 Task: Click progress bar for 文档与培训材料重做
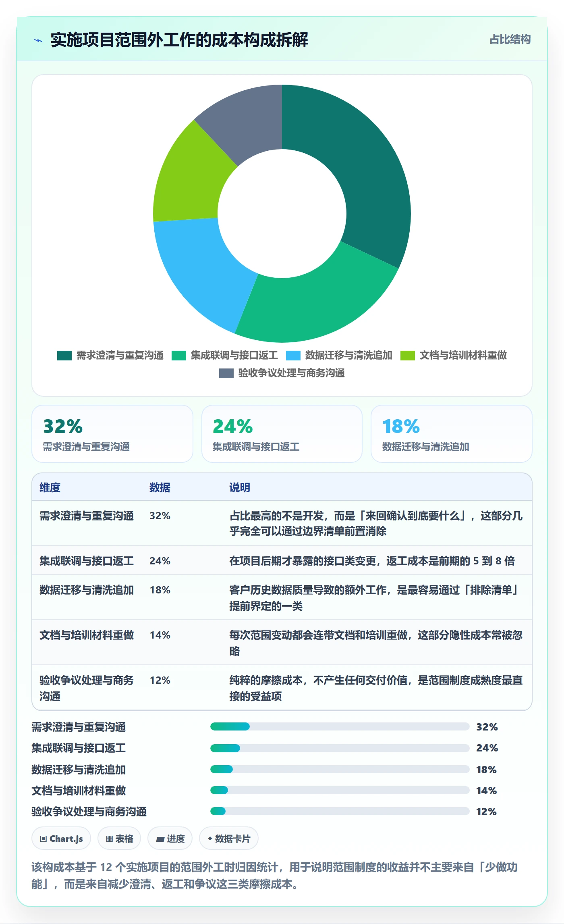tap(340, 790)
